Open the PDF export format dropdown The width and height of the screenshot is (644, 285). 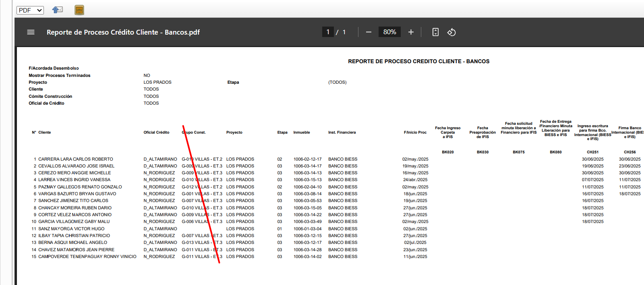[30, 10]
